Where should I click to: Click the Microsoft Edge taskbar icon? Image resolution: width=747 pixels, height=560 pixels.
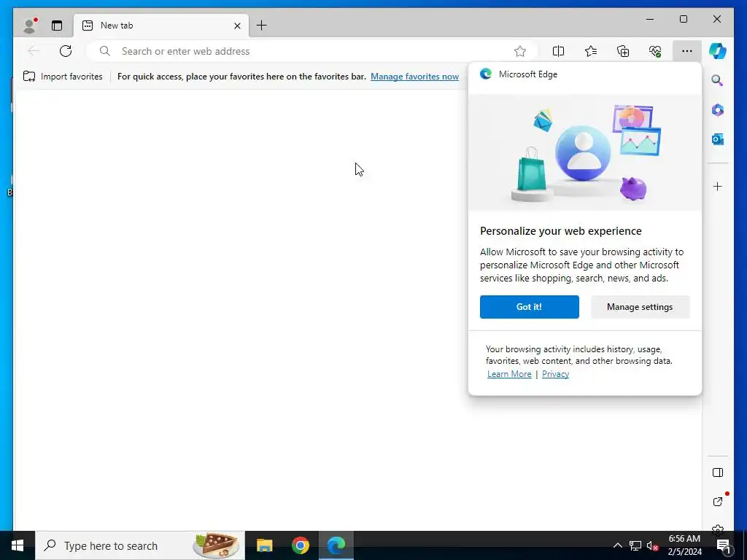pyautogui.click(x=336, y=545)
